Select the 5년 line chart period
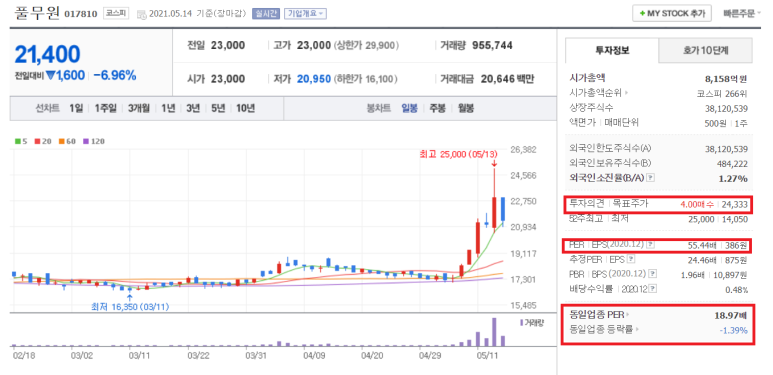 point(218,108)
